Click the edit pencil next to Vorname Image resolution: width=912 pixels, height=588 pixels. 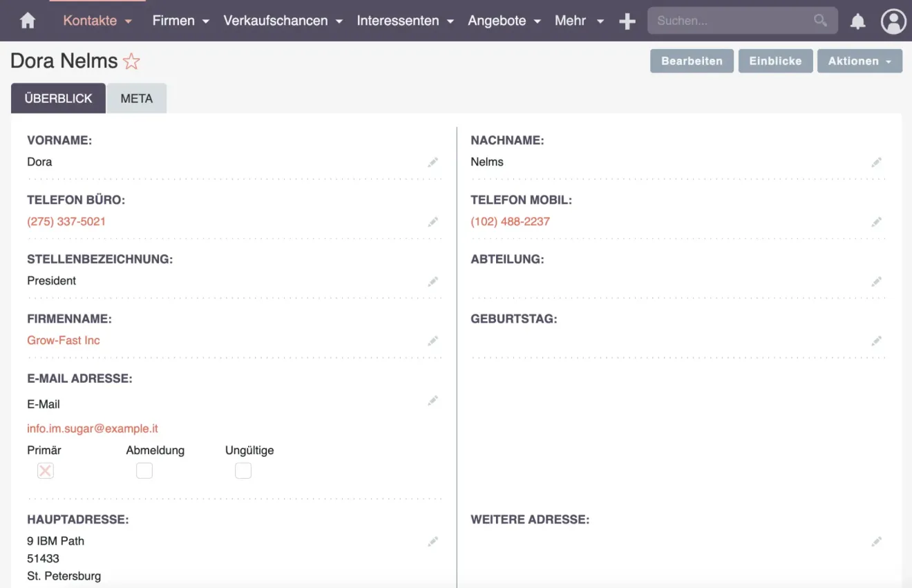(x=433, y=162)
